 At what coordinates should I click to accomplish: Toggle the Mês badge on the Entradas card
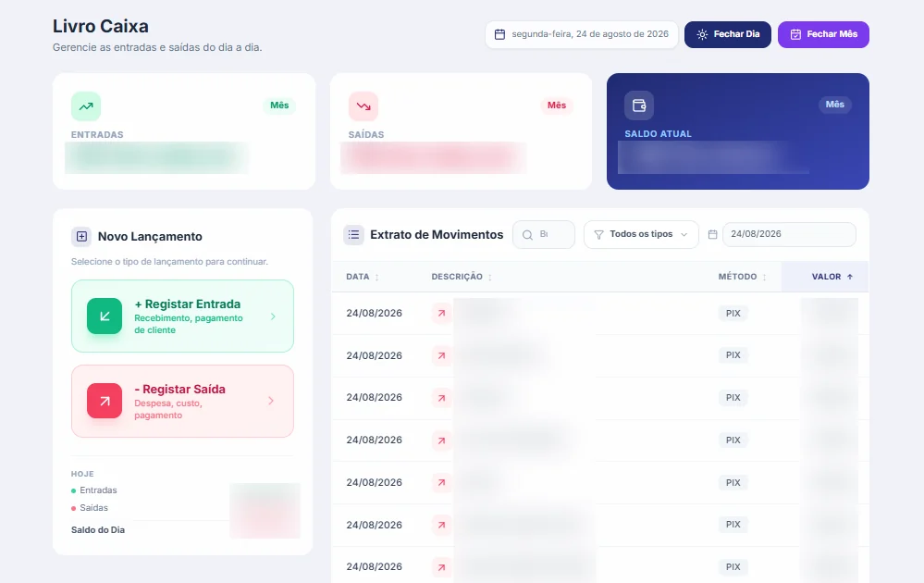279,105
